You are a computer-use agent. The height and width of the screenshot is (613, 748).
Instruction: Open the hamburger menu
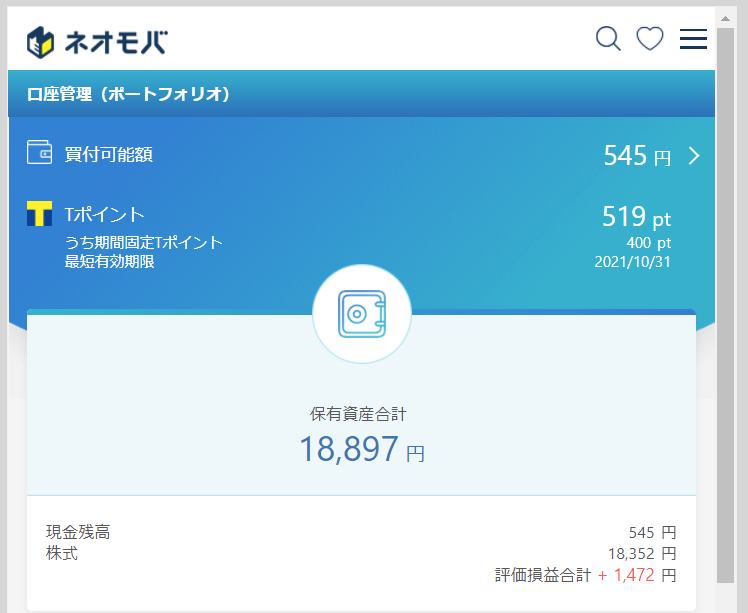pos(693,39)
